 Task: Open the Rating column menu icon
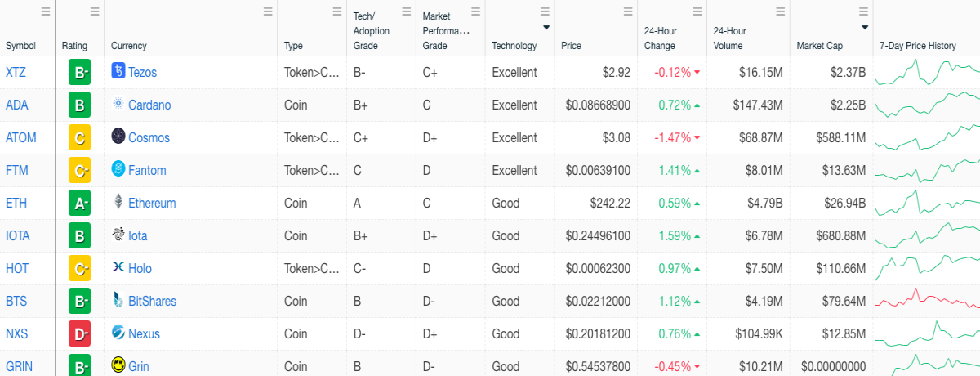pos(95,11)
